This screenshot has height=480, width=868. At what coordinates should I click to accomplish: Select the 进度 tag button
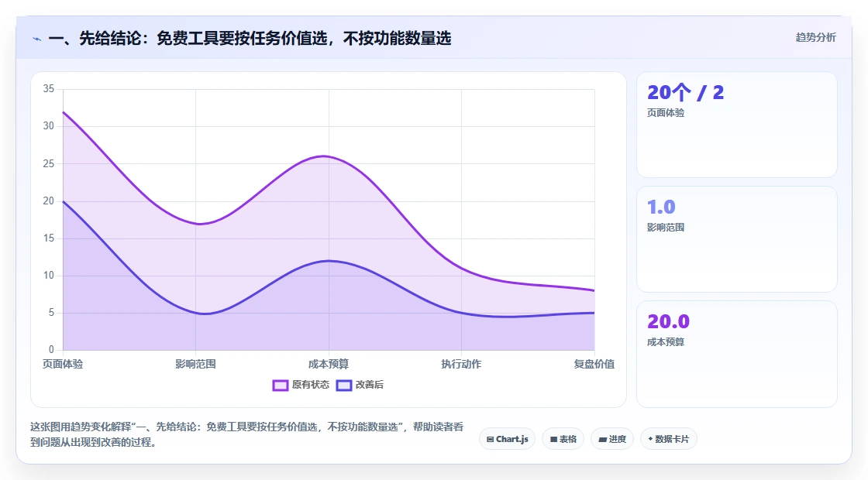[611, 439]
